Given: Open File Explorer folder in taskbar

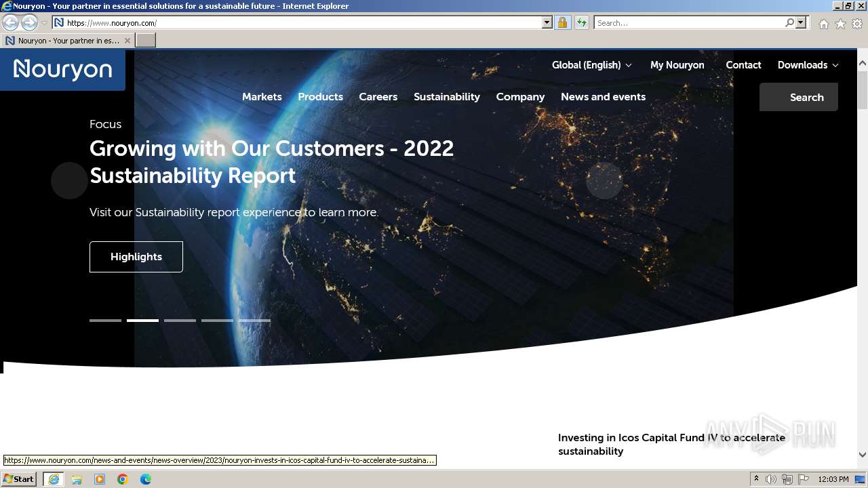Looking at the screenshot, I should pos(77,479).
